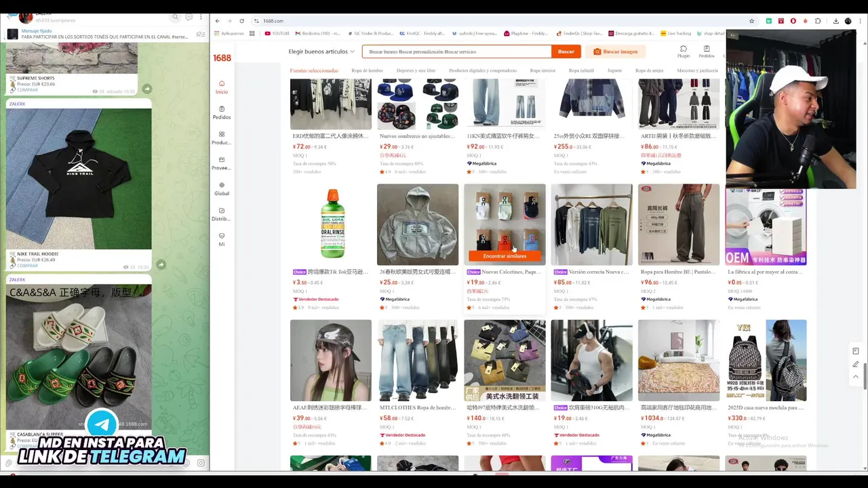Click the orange Buscar button

(x=566, y=52)
